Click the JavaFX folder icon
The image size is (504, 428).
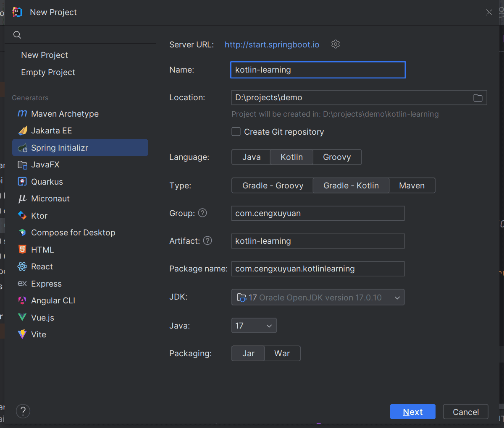tap(22, 164)
